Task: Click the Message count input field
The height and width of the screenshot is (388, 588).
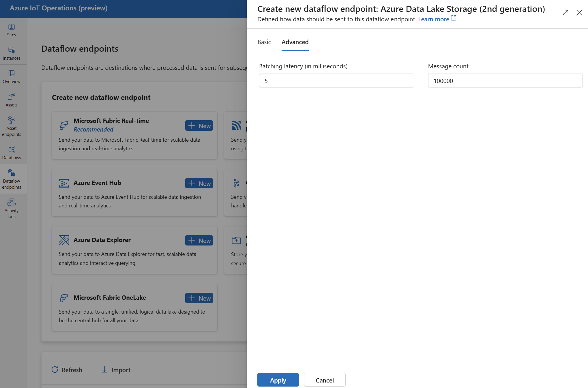Action: pyautogui.click(x=506, y=80)
